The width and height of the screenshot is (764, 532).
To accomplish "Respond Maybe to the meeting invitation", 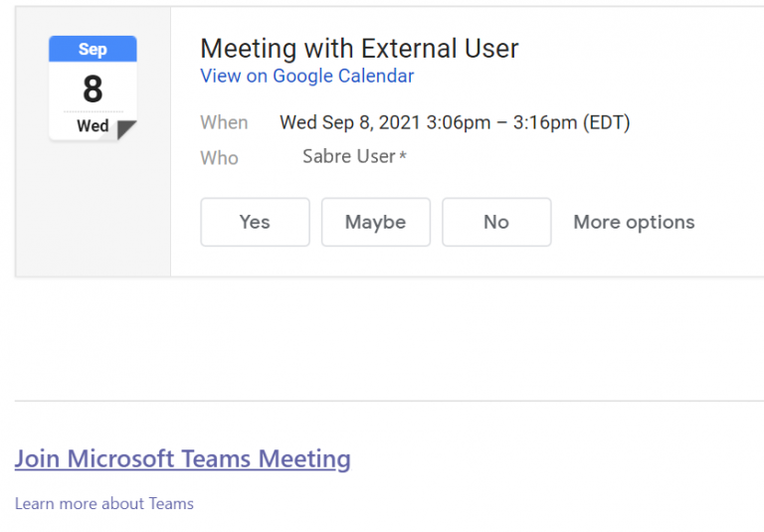I will pos(375,222).
